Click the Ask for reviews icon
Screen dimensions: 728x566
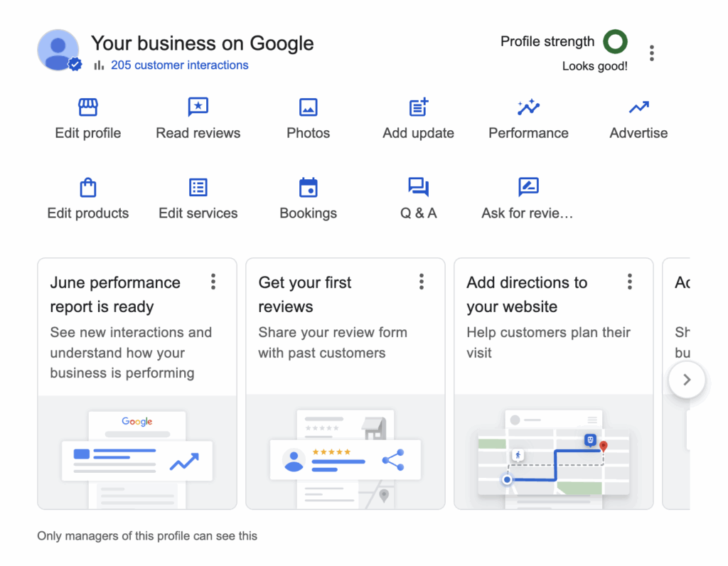point(528,188)
